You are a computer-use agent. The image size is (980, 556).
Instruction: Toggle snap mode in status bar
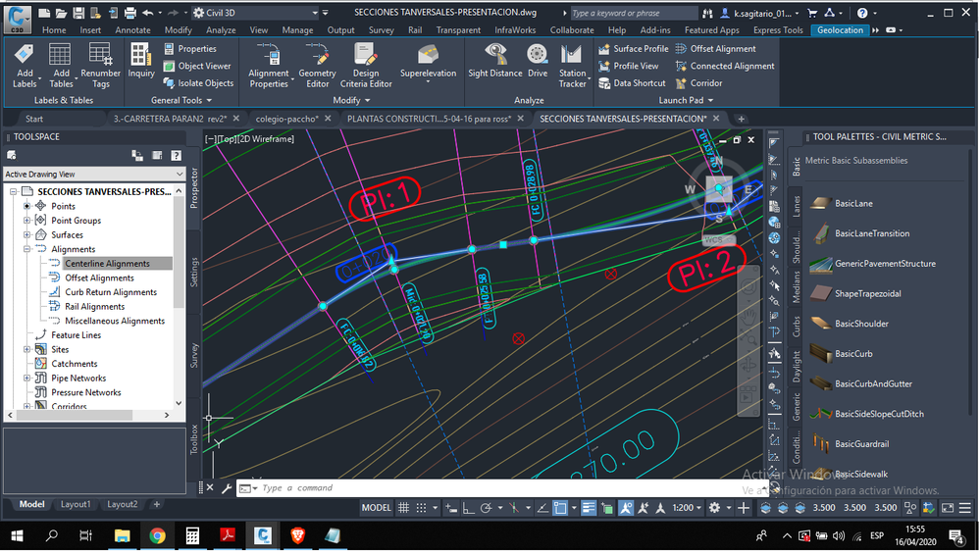click(421, 508)
